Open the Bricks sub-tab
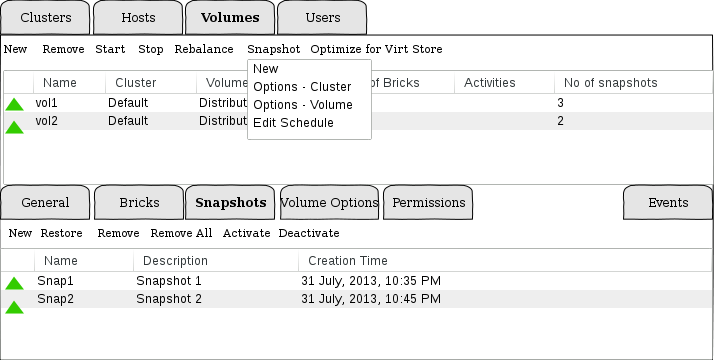Viewport: 714px width, 360px height. click(x=139, y=203)
